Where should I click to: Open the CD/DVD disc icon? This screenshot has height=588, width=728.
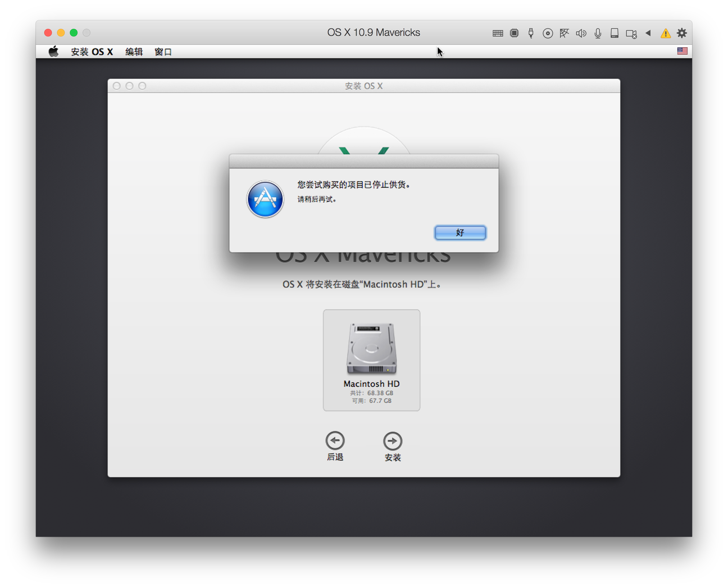pyautogui.click(x=548, y=33)
